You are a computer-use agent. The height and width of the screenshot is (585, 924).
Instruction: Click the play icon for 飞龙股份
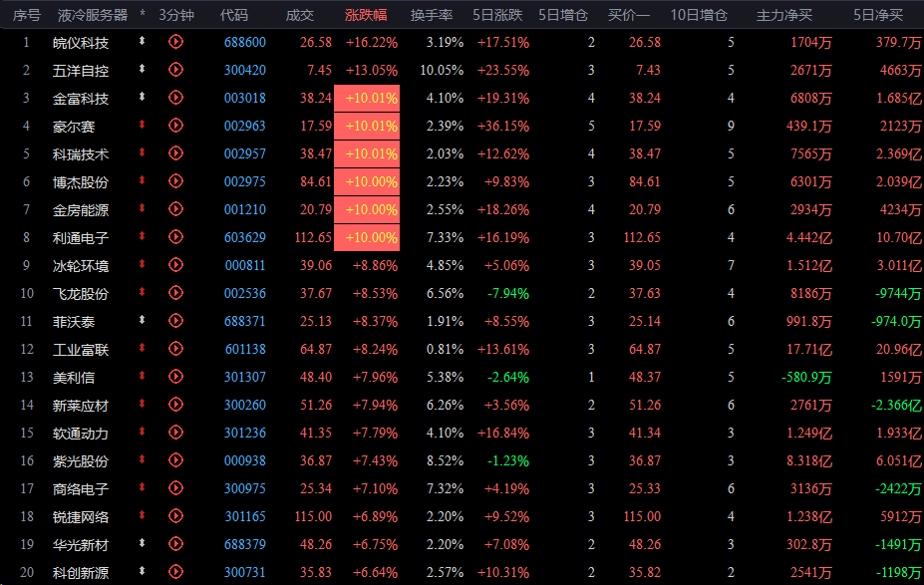tap(175, 293)
